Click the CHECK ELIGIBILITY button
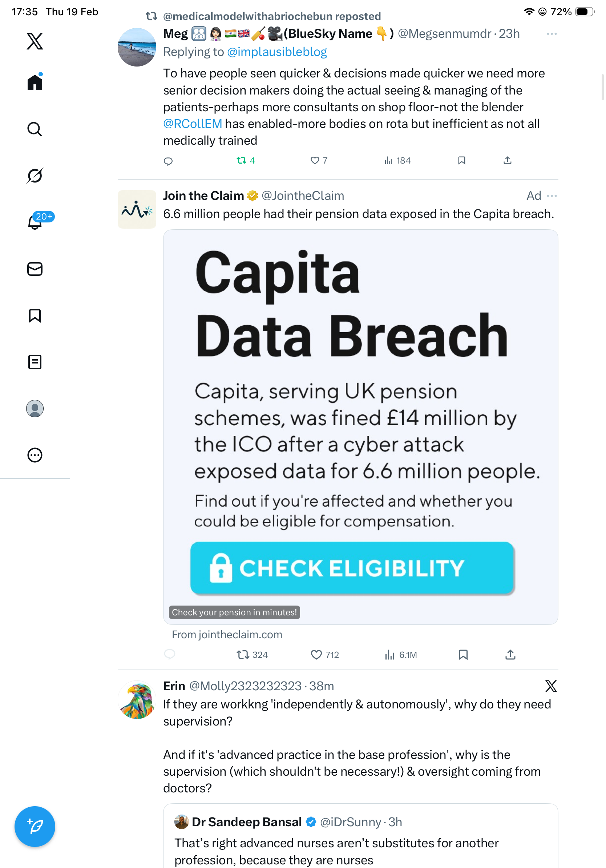Image resolution: width=606 pixels, height=868 pixels. click(x=352, y=568)
